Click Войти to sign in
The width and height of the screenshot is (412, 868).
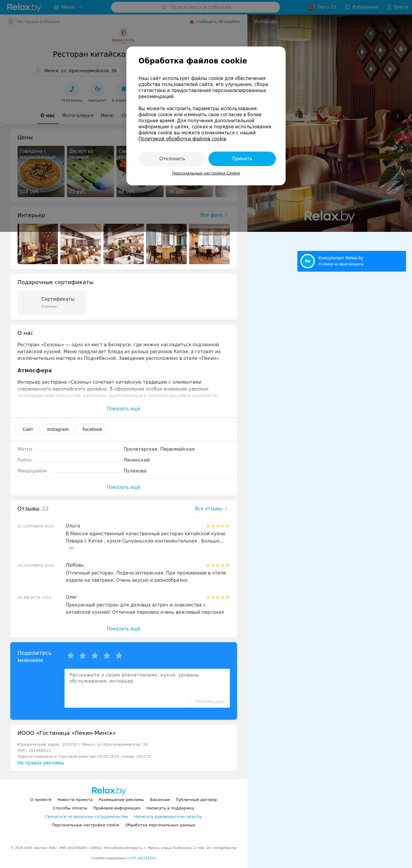[397, 7]
